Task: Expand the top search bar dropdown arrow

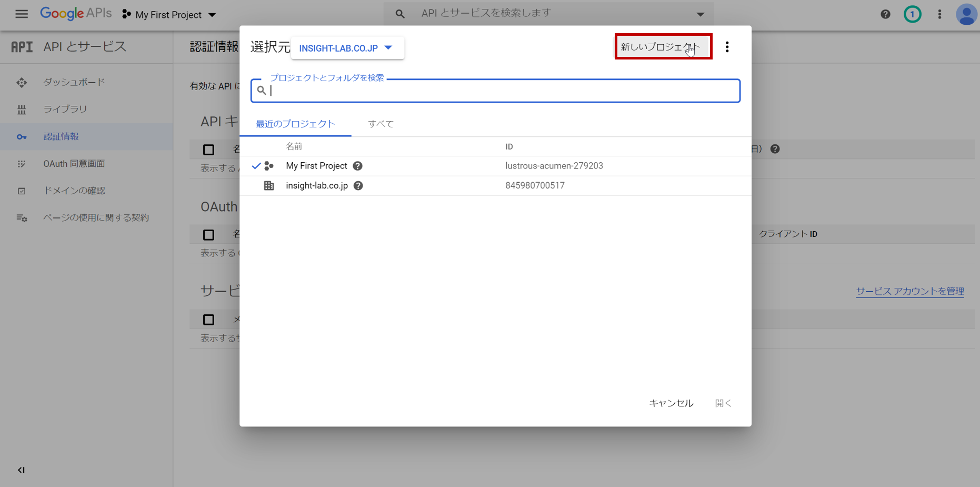Action: (701, 14)
